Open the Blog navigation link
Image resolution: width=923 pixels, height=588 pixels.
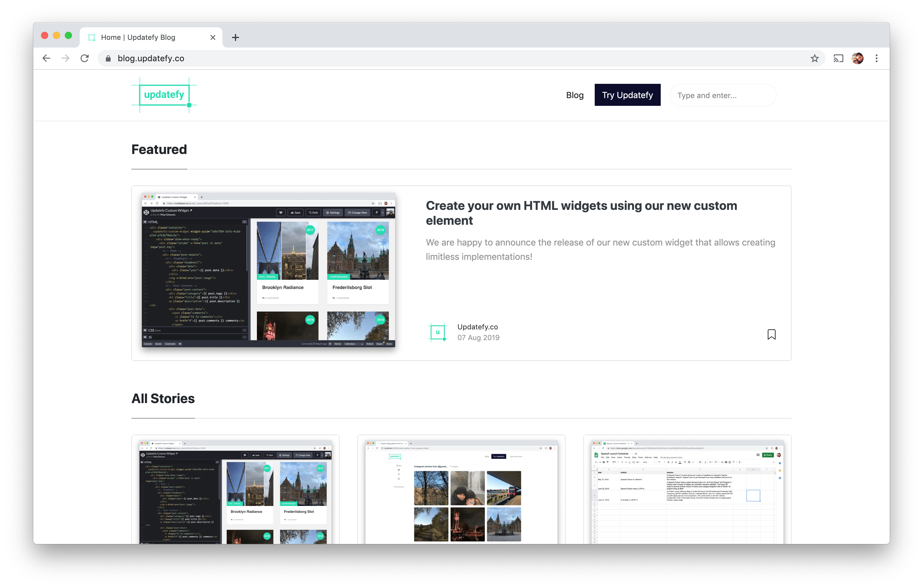tap(574, 95)
